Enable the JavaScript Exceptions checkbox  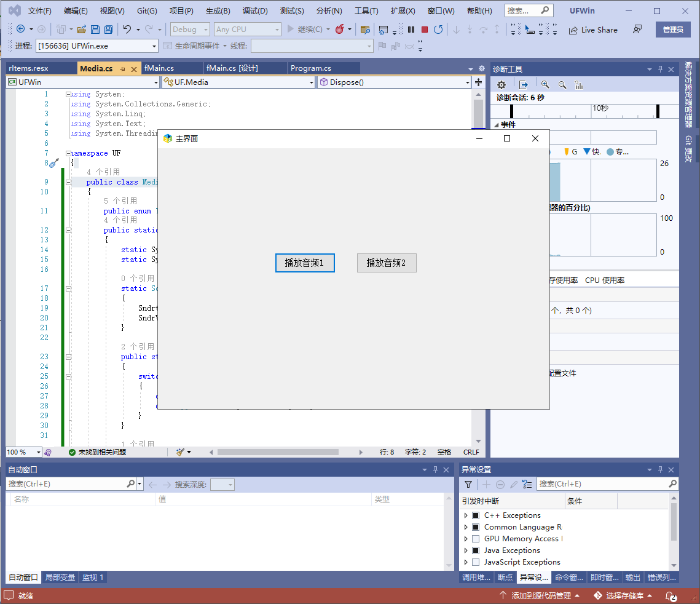pos(476,562)
